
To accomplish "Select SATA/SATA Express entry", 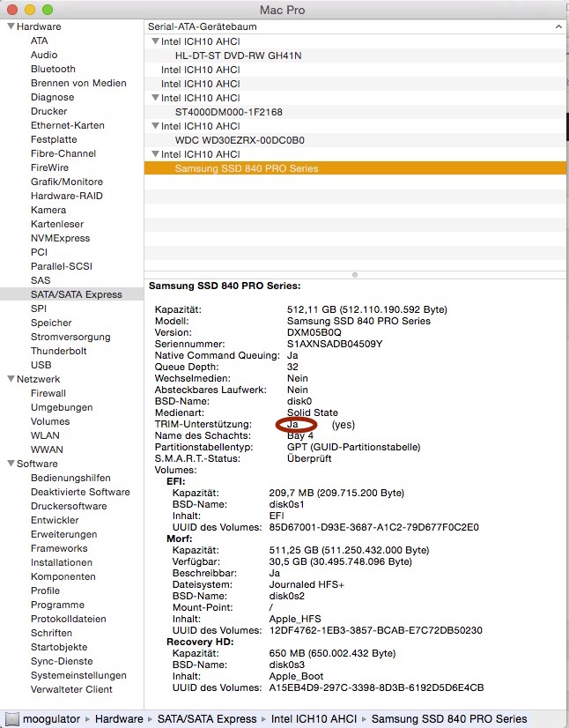I will (x=76, y=294).
